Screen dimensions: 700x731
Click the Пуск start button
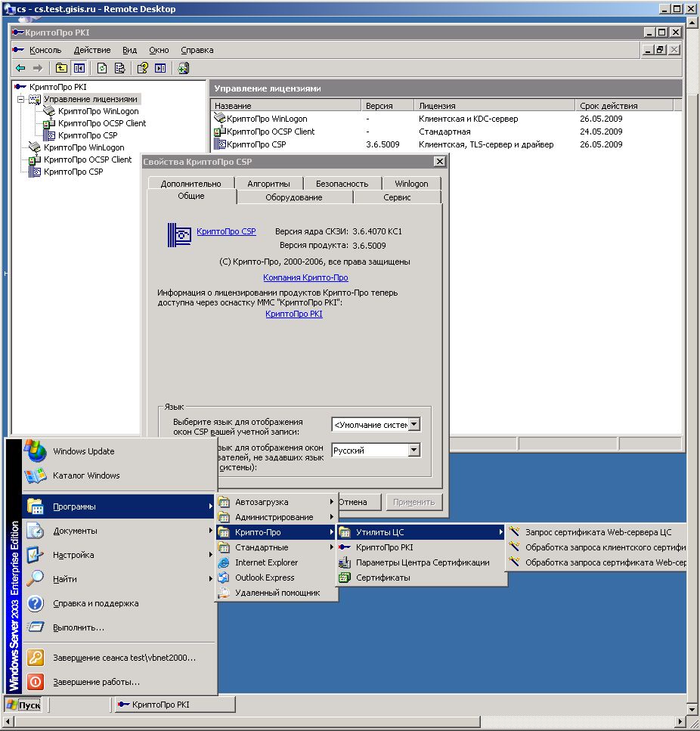coord(23,705)
